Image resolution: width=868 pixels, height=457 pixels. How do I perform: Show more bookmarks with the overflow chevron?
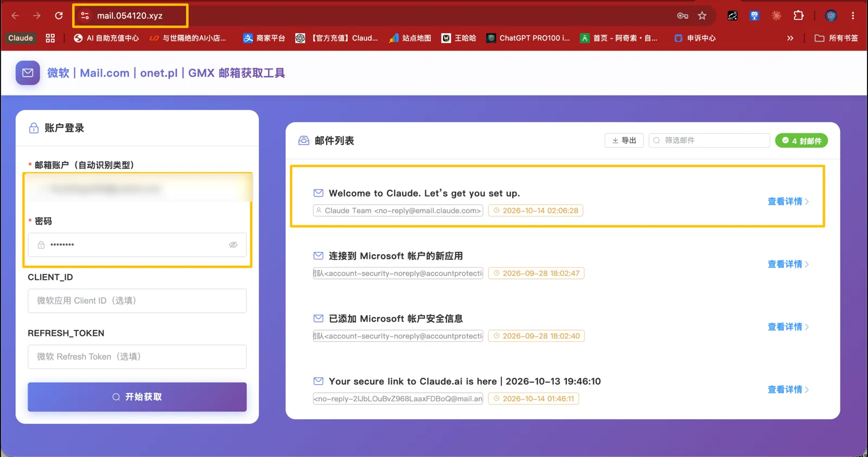790,38
